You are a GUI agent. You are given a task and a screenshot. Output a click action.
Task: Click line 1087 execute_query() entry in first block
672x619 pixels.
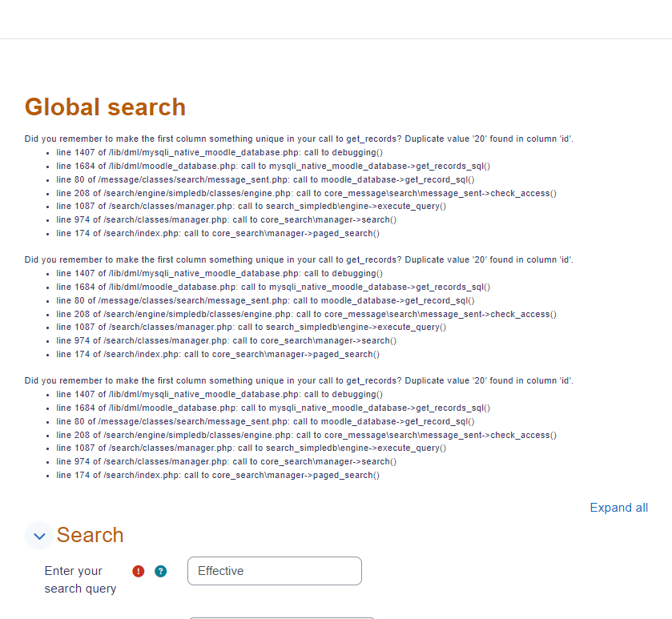[251, 206]
